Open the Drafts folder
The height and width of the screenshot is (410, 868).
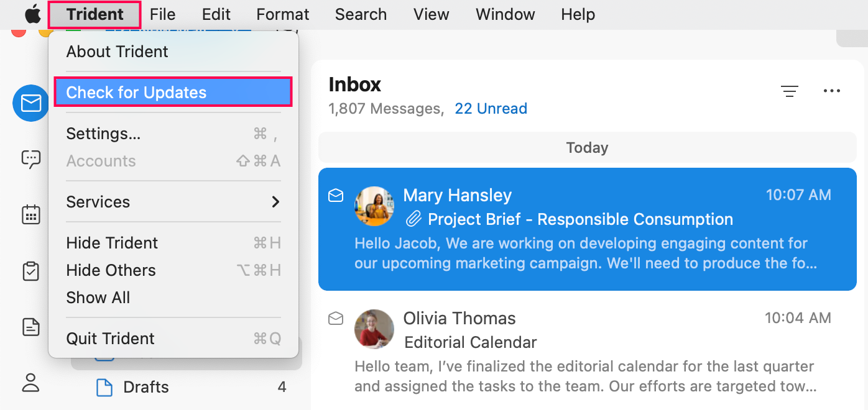coord(187,387)
